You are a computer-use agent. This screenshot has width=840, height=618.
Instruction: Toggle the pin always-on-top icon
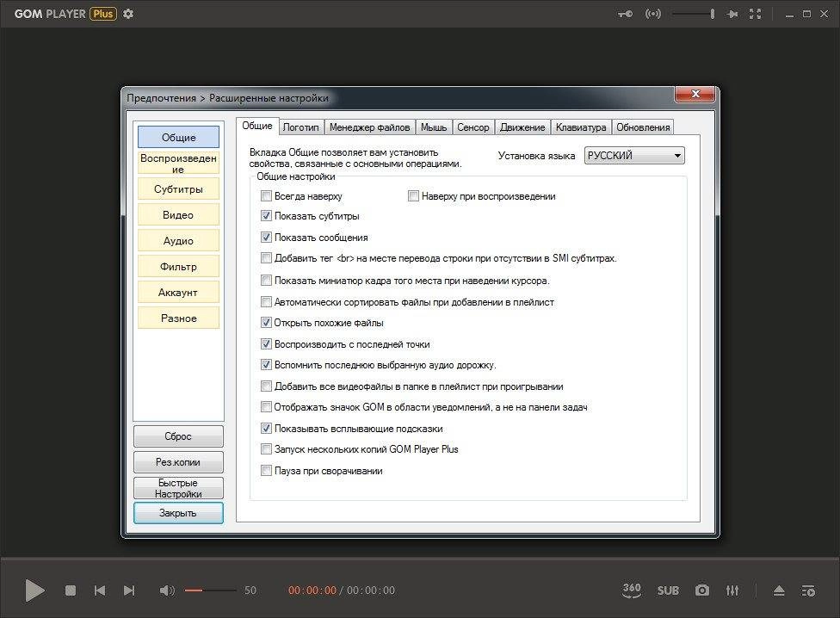coord(732,14)
